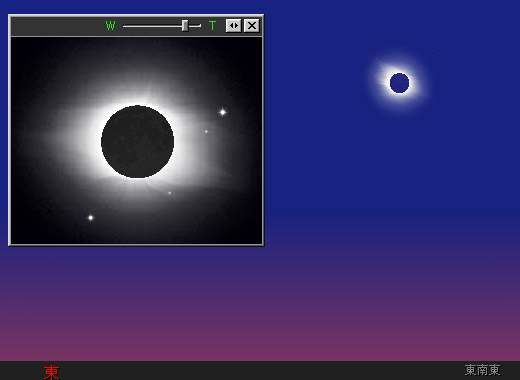Select the eclipsed sun in the main sky
Image resolution: width=520 pixels, height=380 pixels.
[399, 83]
